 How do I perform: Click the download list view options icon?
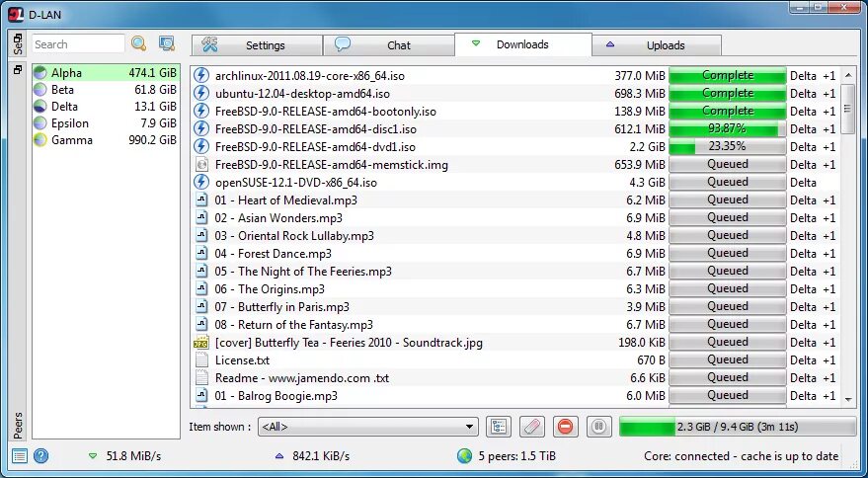(499, 427)
